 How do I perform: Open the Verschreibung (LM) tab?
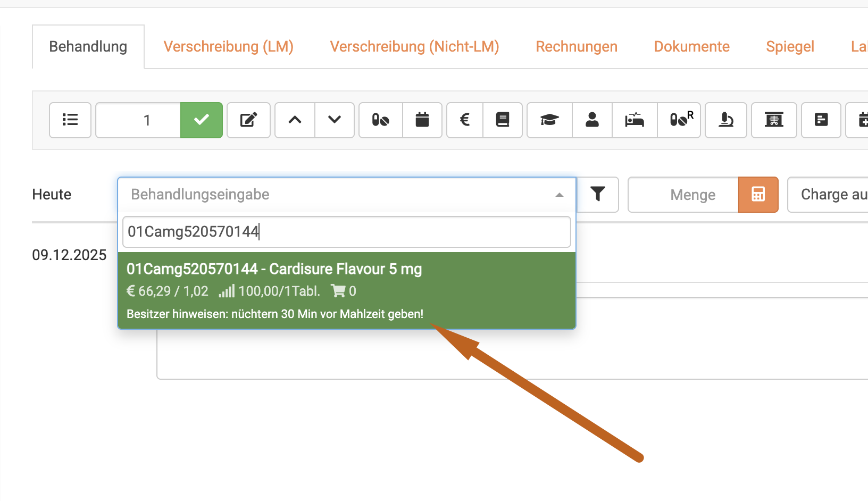(x=229, y=47)
